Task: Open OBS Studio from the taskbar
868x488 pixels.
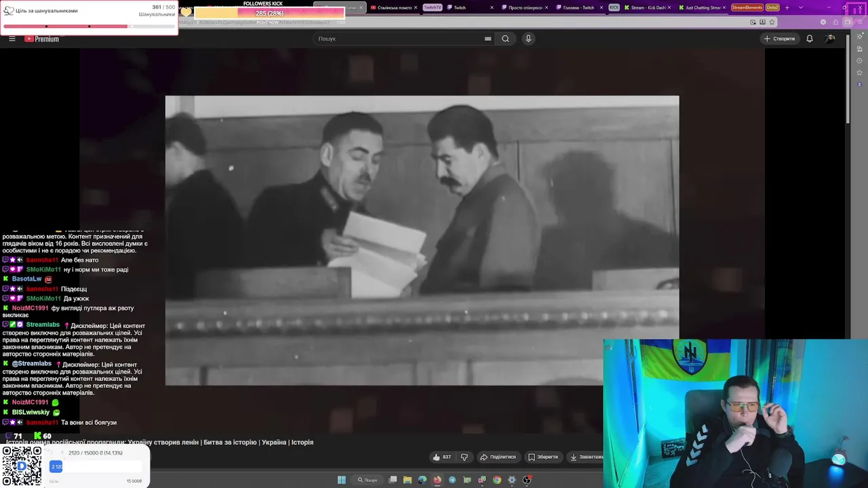Action: 527,480
